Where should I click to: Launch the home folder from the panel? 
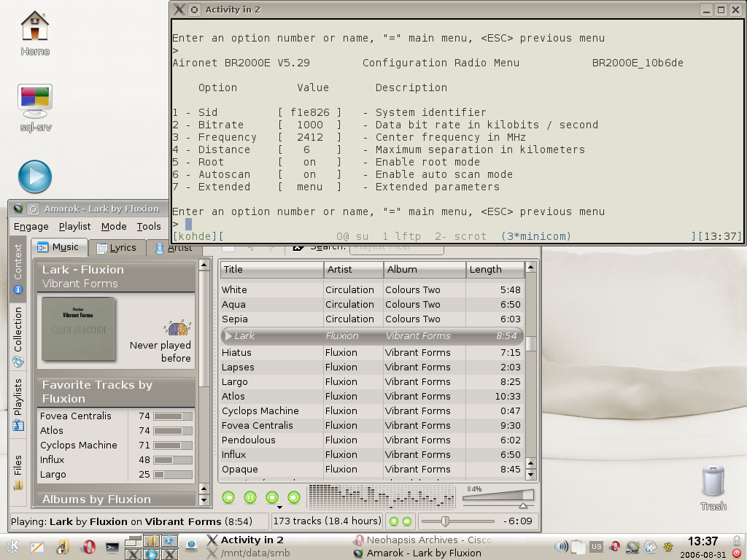tap(63, 547)
